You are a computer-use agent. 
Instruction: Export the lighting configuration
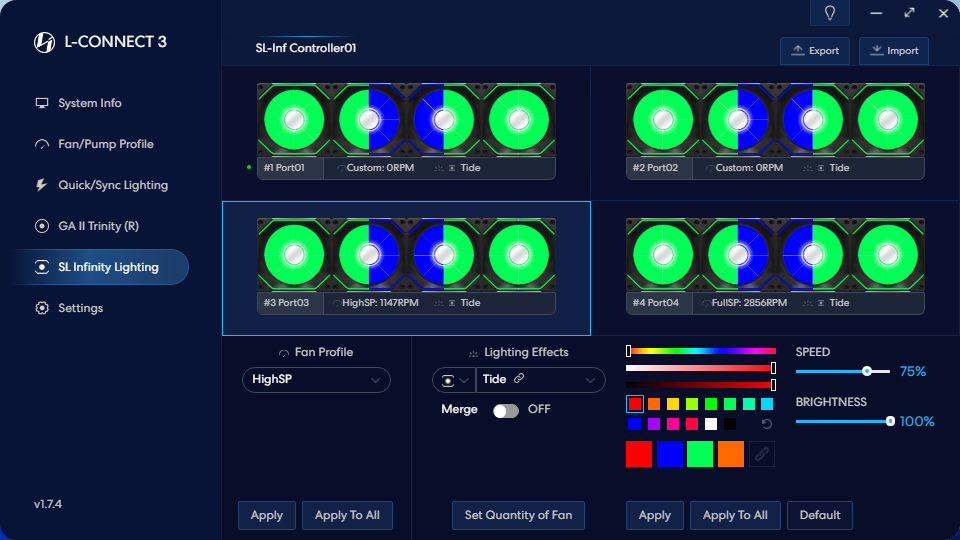(x=815, y=51)
